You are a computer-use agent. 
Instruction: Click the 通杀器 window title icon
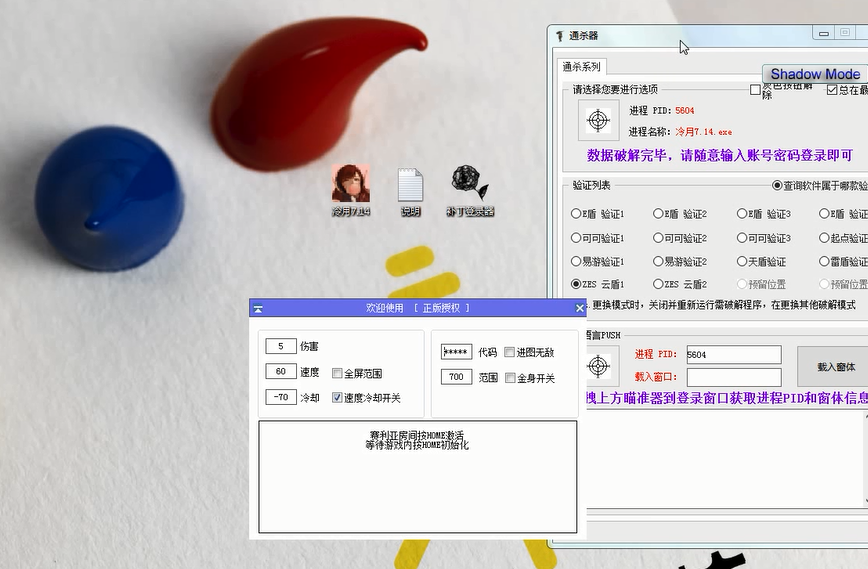560,36
